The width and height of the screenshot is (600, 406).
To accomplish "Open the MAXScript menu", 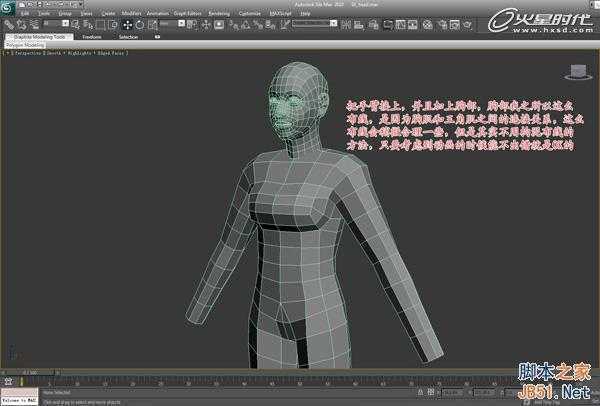I will point(280,13).
